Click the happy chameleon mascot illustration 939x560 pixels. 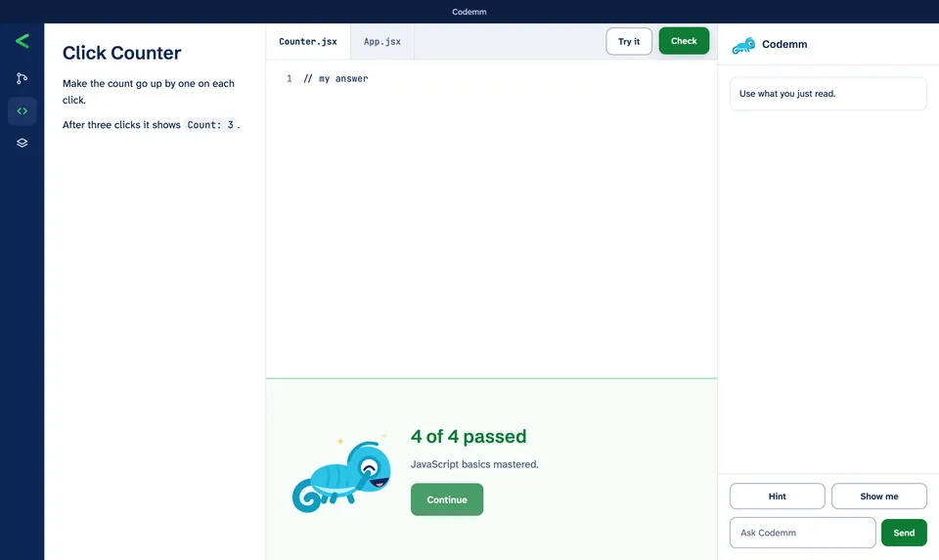[341, 476]
